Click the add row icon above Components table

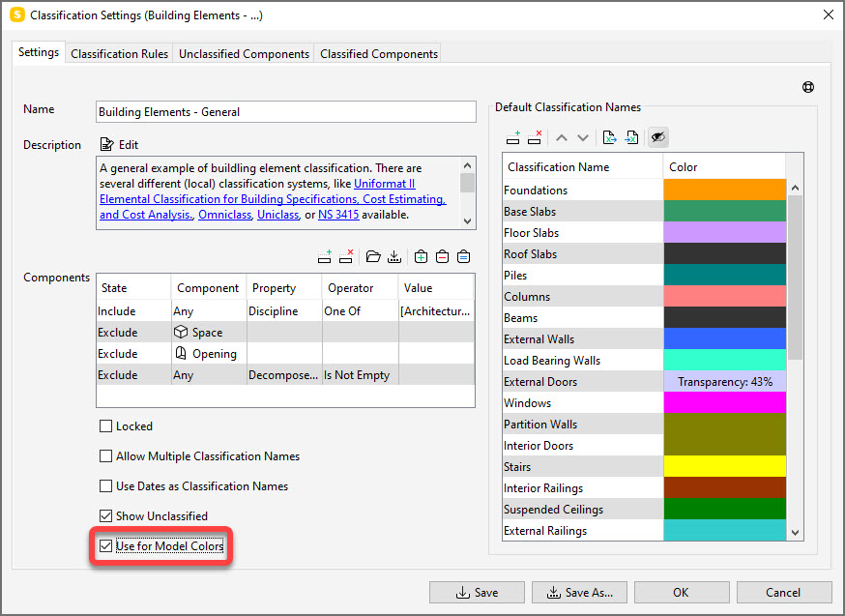[x=325, y=256]
